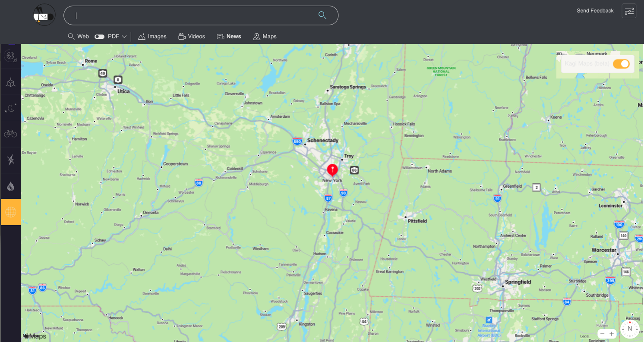
Task: Open the Maps search tab
Action: 265,37
